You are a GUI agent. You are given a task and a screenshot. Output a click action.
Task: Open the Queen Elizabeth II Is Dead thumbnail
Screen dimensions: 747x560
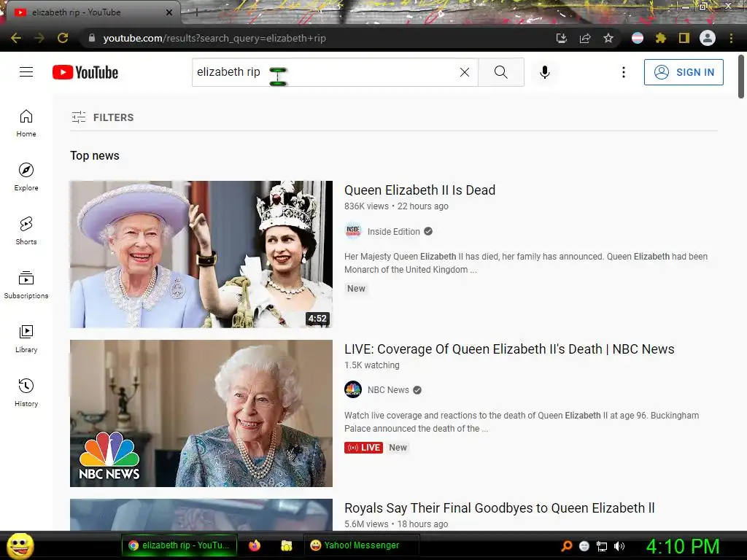coord(201,254)
